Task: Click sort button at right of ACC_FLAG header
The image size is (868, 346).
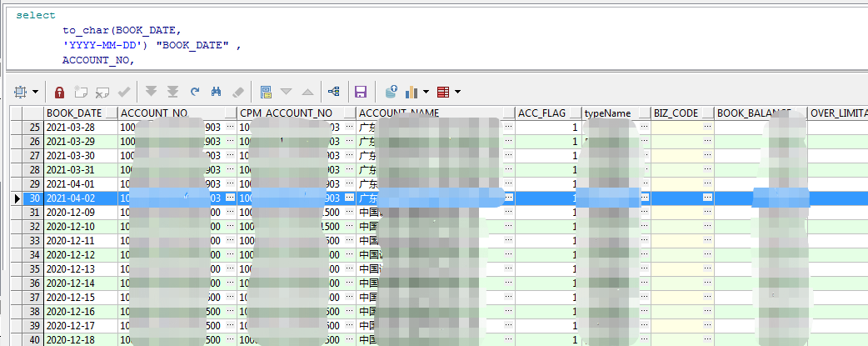Action: click(576, 113)
